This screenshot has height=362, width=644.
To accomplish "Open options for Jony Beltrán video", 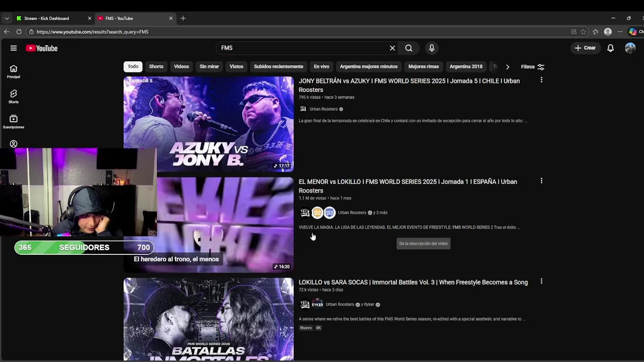I will coord(541,80).
